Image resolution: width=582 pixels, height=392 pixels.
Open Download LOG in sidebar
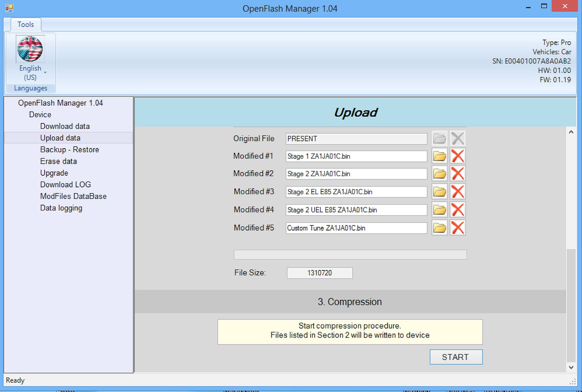point(66,184)
